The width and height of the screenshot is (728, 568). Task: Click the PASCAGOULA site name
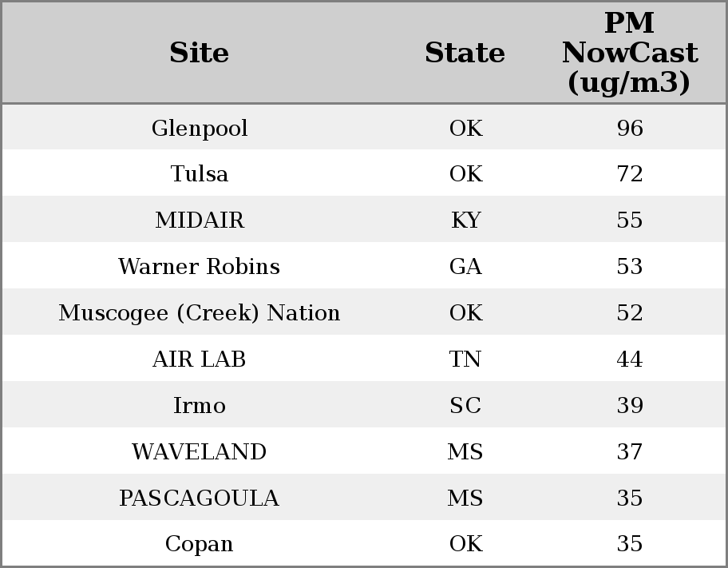[200, 498]
